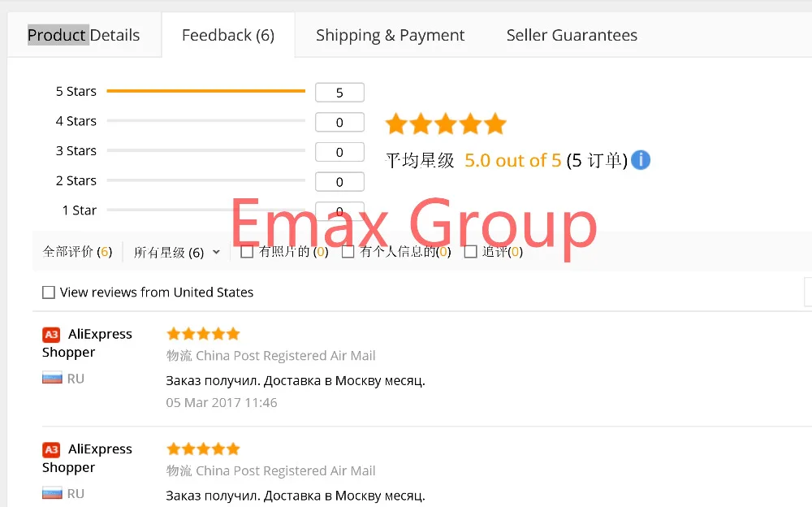Expand the 所有星级 (6) star filter dropdown
The image size is (812, 507).
[176, 253]
